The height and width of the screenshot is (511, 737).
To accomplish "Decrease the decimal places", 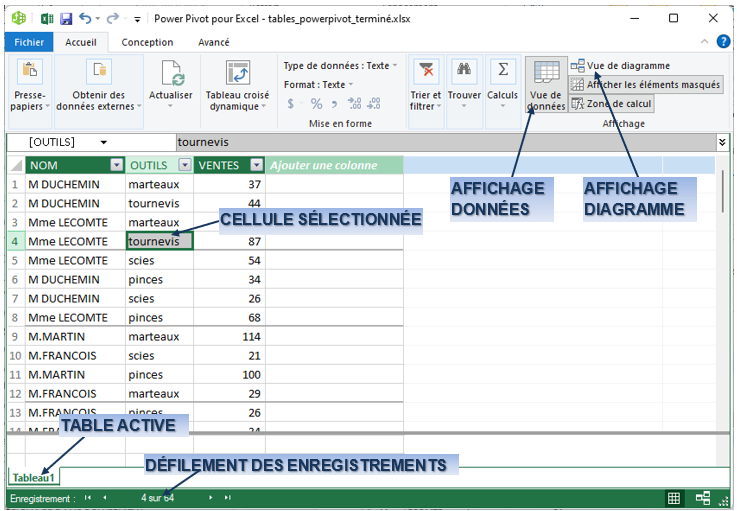I will 374,103.
